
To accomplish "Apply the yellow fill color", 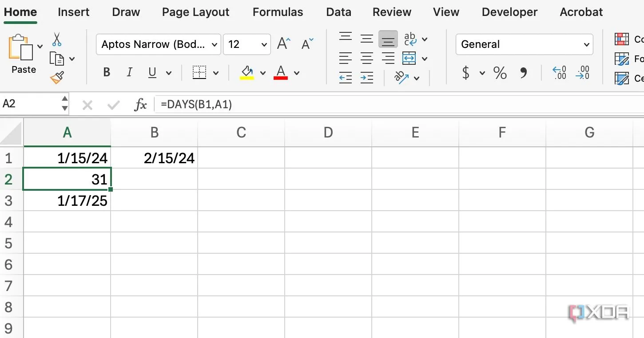I will click(247, 72).
